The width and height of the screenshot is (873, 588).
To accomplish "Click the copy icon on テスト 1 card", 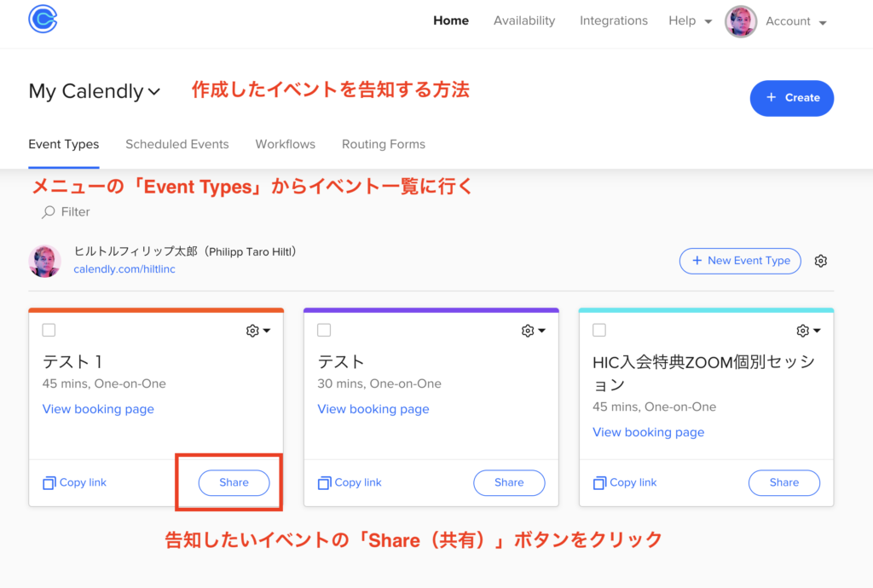I will click(49, 483).
